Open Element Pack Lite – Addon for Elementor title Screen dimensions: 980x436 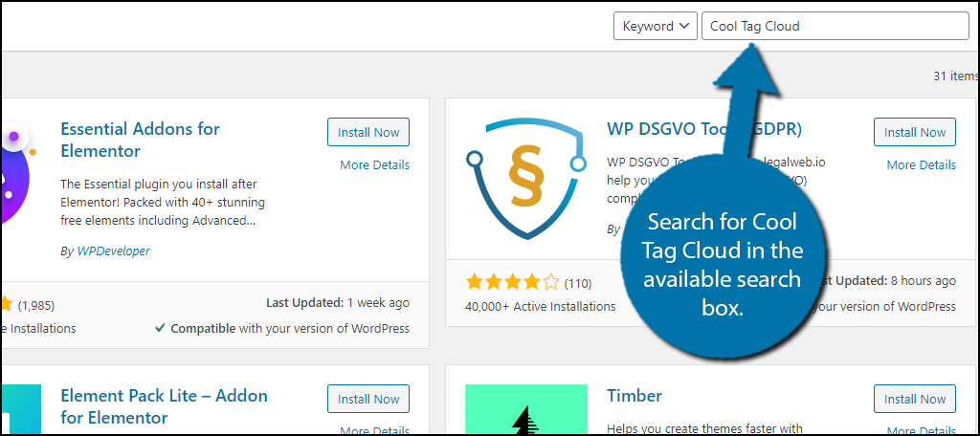coord(164,406)
